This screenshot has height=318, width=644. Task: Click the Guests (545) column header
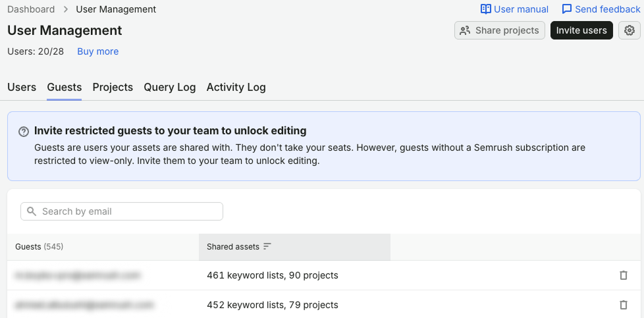tap(103, 247)
